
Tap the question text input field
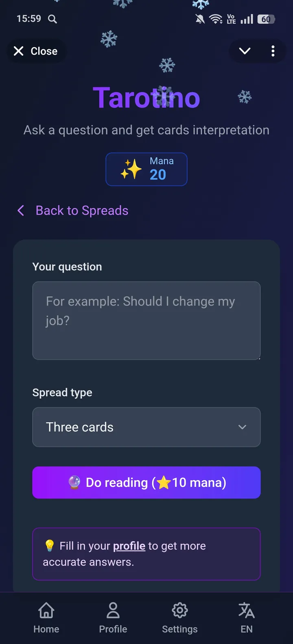146,321
